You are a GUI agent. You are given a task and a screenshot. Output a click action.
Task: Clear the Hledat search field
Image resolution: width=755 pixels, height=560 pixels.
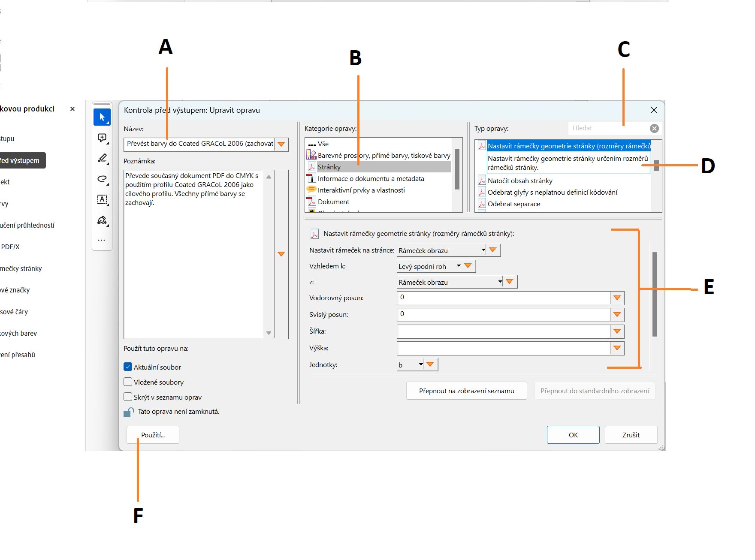[x=654, y=128]
